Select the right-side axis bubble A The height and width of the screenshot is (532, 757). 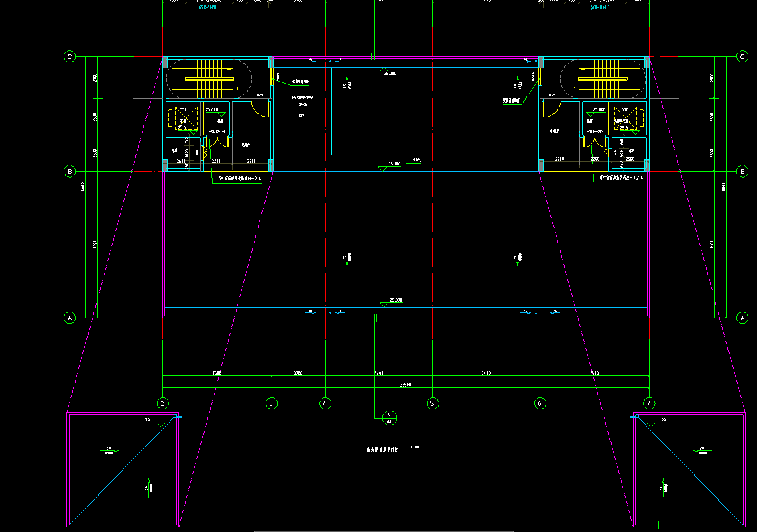[742, 317]
